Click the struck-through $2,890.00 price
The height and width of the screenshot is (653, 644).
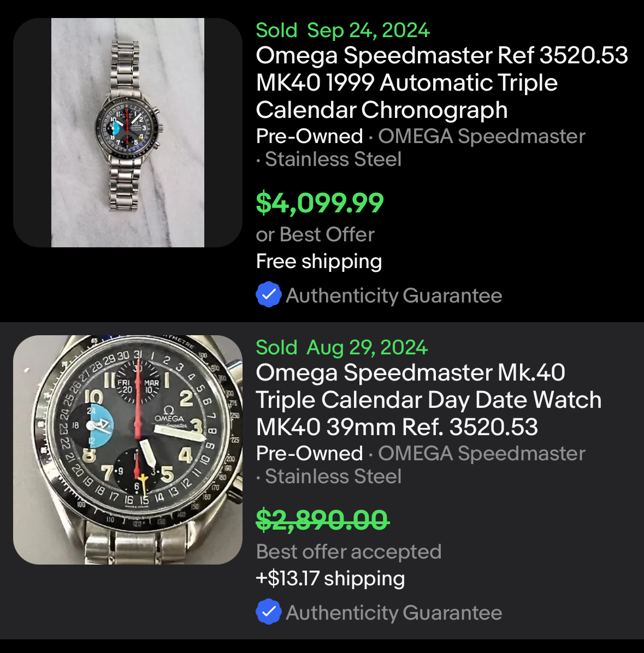tap(322, 520)
